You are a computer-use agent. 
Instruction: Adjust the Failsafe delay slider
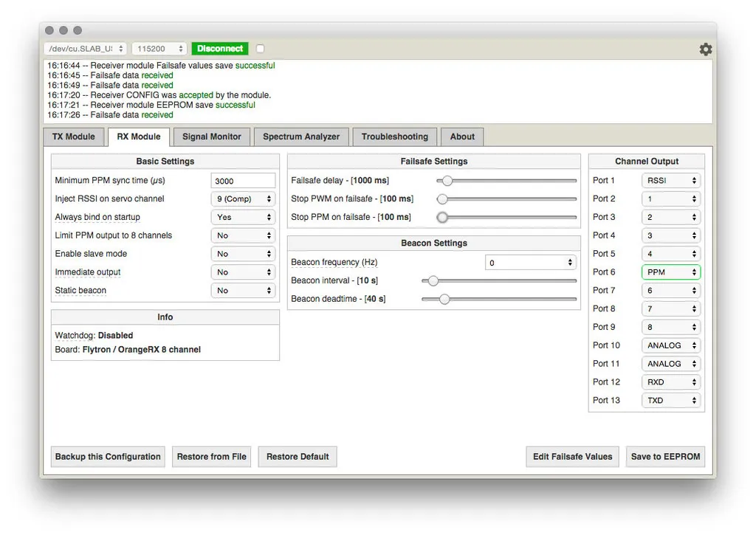[447, 181]
